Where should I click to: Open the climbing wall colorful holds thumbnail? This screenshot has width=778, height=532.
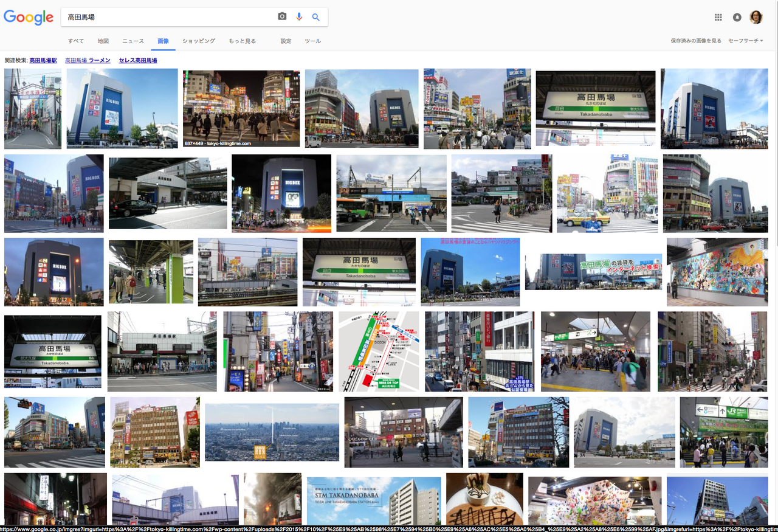pyautogui.click(x=594, y=501)
